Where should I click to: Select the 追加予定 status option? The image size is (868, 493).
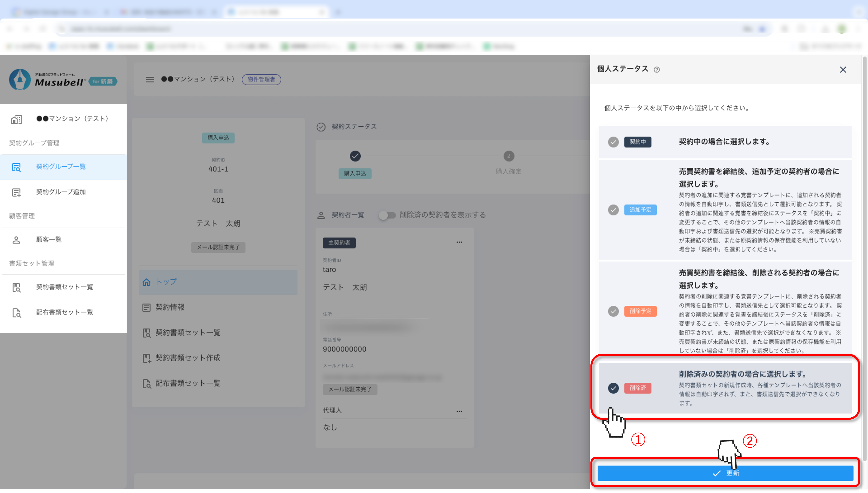tap(613, 210)
